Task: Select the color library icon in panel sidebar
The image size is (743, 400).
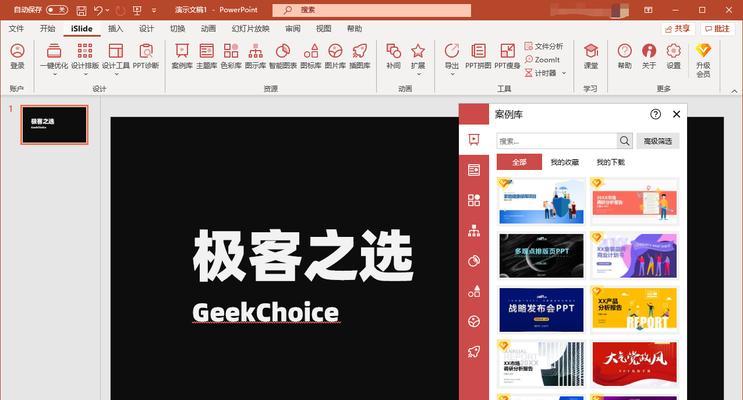Action: 474,200
